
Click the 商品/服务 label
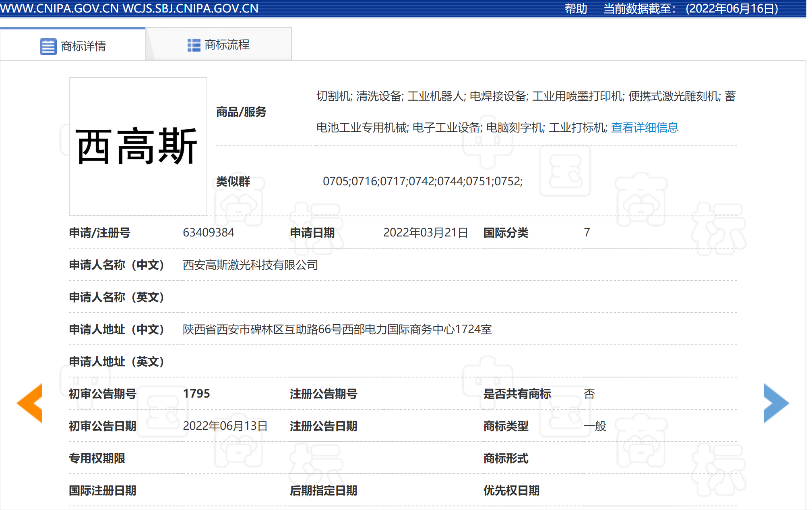pyautogui.click(x=241, y=112)
